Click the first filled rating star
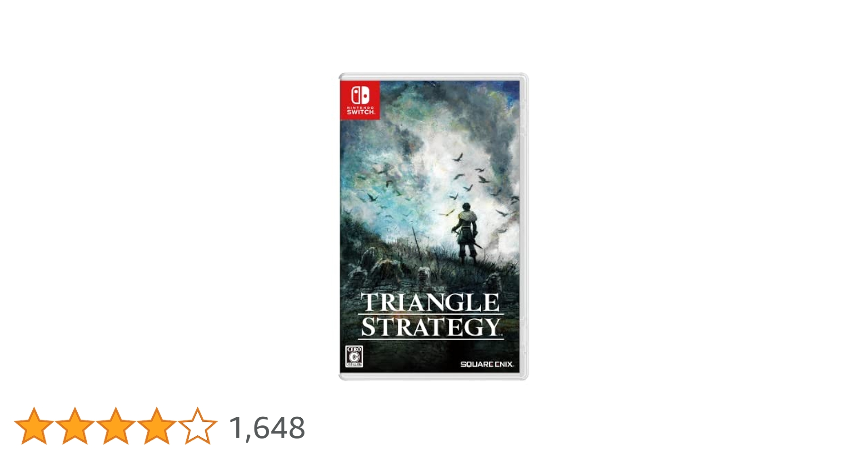868x454 pixels. click(34, 426)
